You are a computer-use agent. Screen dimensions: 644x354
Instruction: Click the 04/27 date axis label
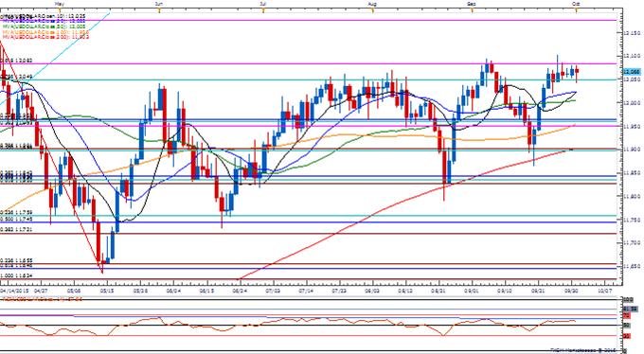(41, 291)
